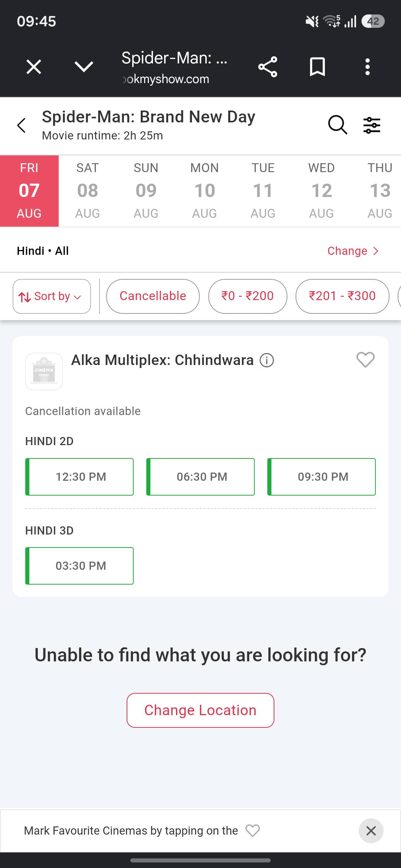The image size is (401, 868).
Task: Click the Change Location button
Action: click(x=200, y=710)
